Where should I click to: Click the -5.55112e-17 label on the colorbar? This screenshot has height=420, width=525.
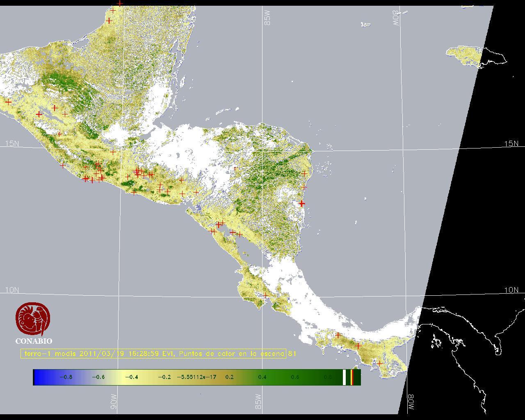click(x=196, y=377)
